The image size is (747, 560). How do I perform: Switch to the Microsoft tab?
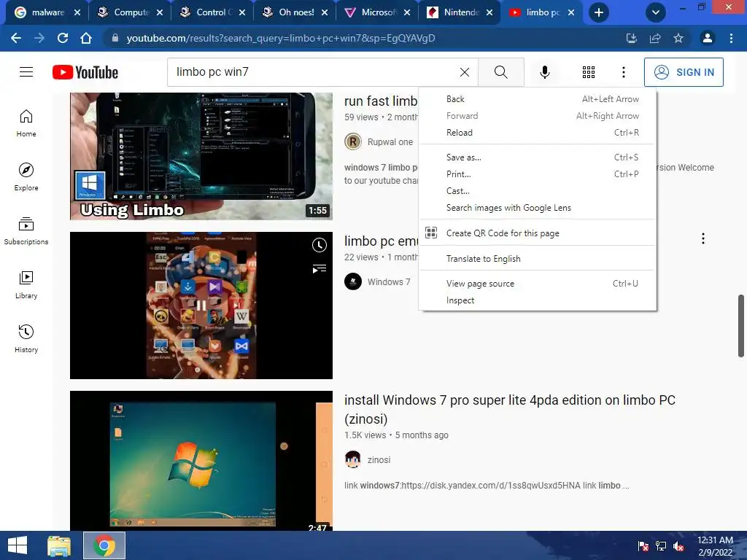pyautogui.click(x=378, y=12)
